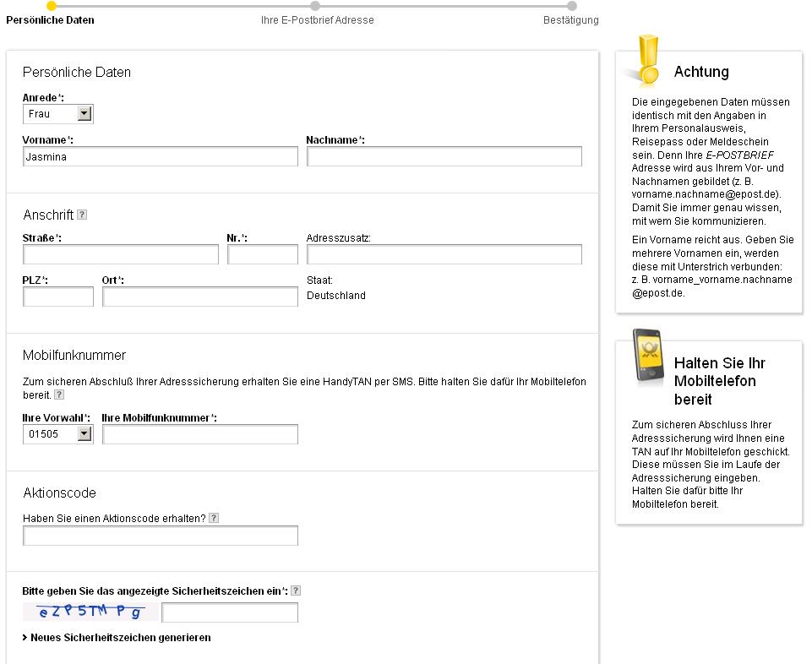812x664 pixels.
Task: Click the captcha image with distorted letters
Action: (x=90, y=612)
